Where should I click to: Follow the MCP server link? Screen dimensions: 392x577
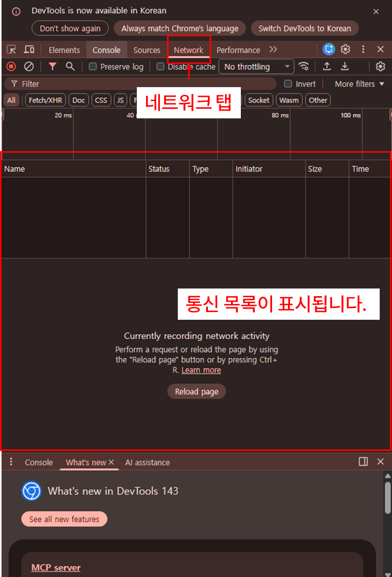coord(56,567)
